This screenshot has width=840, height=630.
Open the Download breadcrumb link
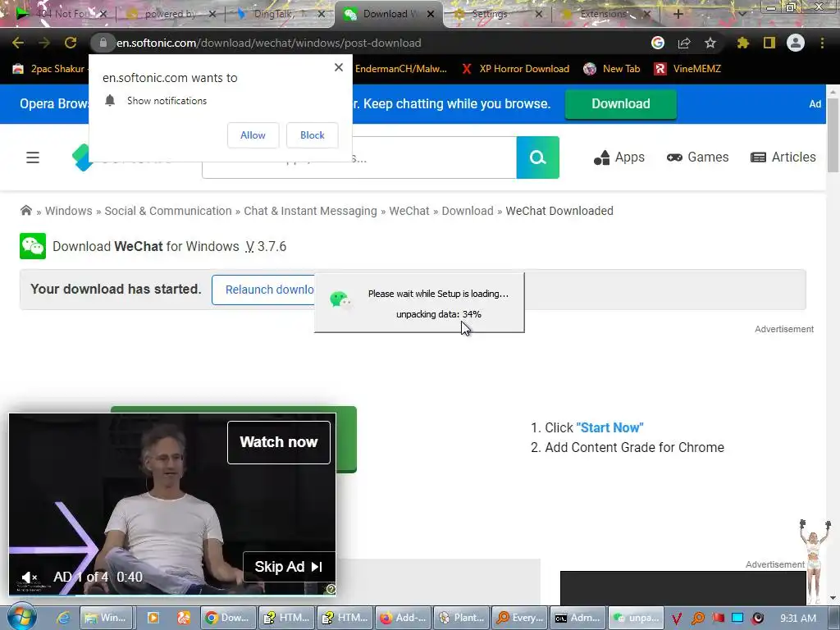468,211
